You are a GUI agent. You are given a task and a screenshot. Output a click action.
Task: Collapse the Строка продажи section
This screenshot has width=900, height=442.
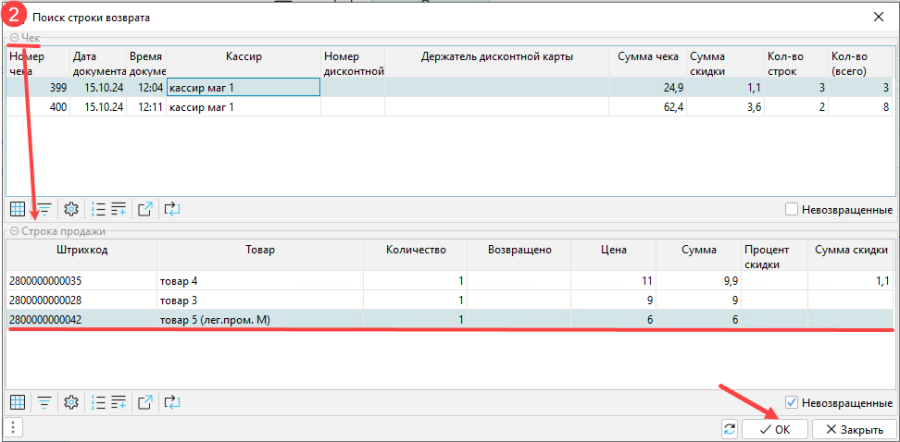tap(14, 231)
